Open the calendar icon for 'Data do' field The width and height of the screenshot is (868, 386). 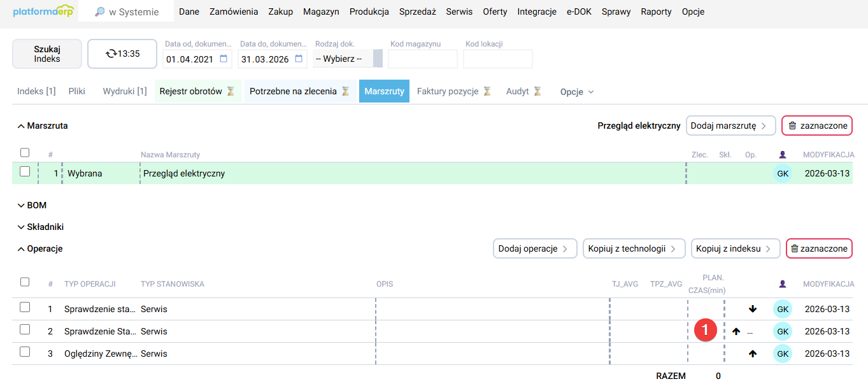297,58
